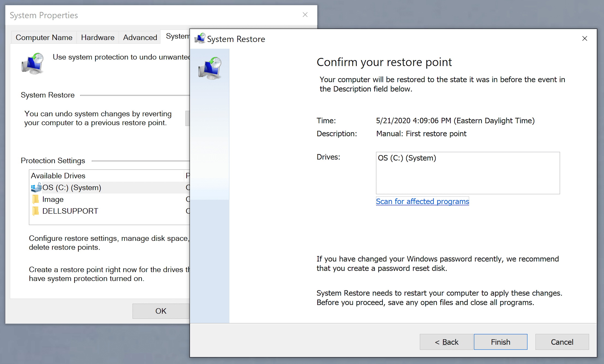Click the System Restore wizard sidebar icon
Image resolution: width=604 pixels, height=364 pixels.
(210, 68)
